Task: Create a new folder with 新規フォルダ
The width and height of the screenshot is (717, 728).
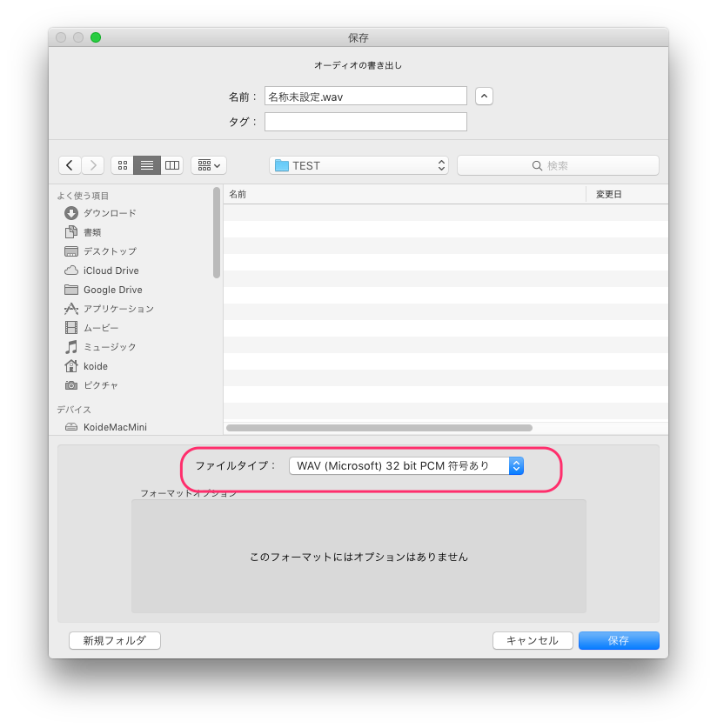Action: coord(114,640)
